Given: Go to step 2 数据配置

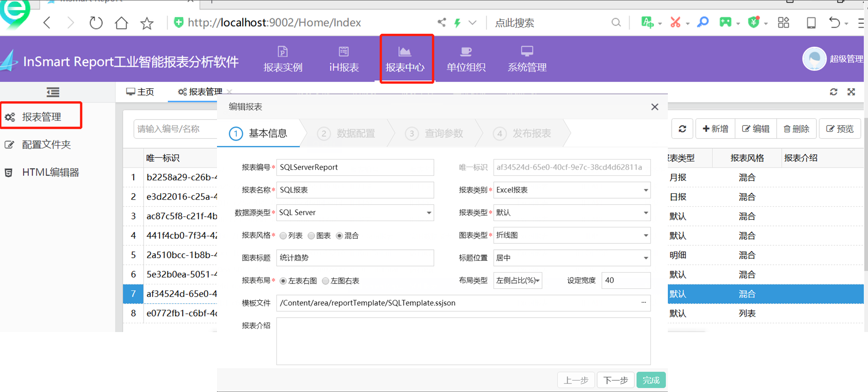Looking at the screenshot, I should click(346, 133).
